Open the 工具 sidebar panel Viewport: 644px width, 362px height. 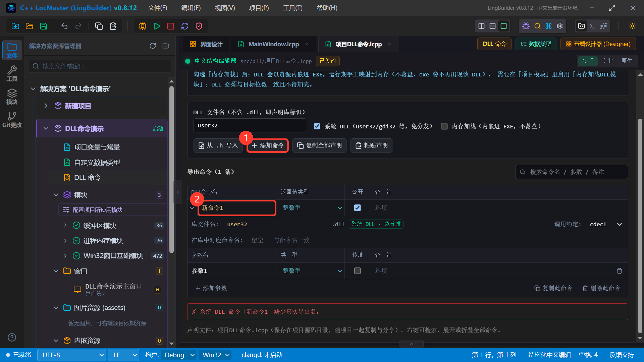pyautogui.click(x=12, y=73)
